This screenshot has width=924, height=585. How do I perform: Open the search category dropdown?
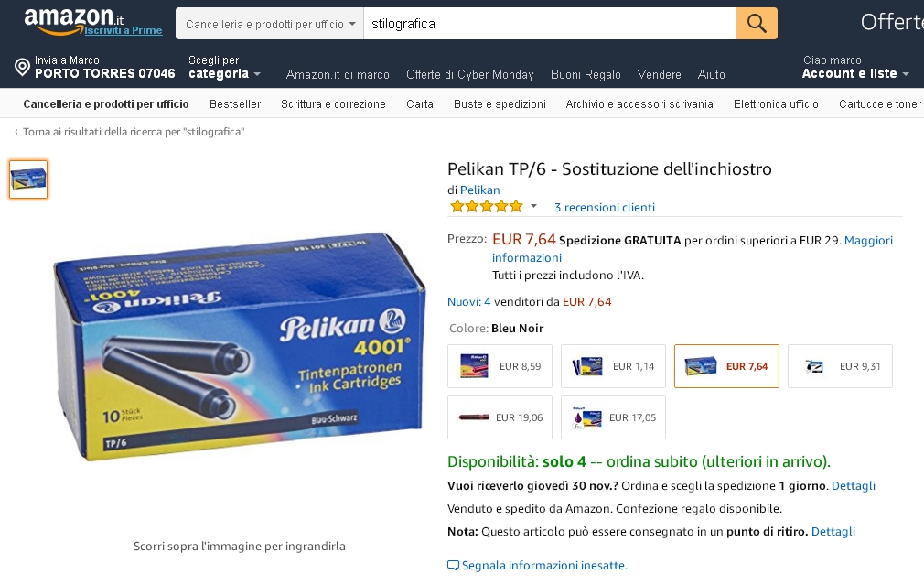coord(270,24)
